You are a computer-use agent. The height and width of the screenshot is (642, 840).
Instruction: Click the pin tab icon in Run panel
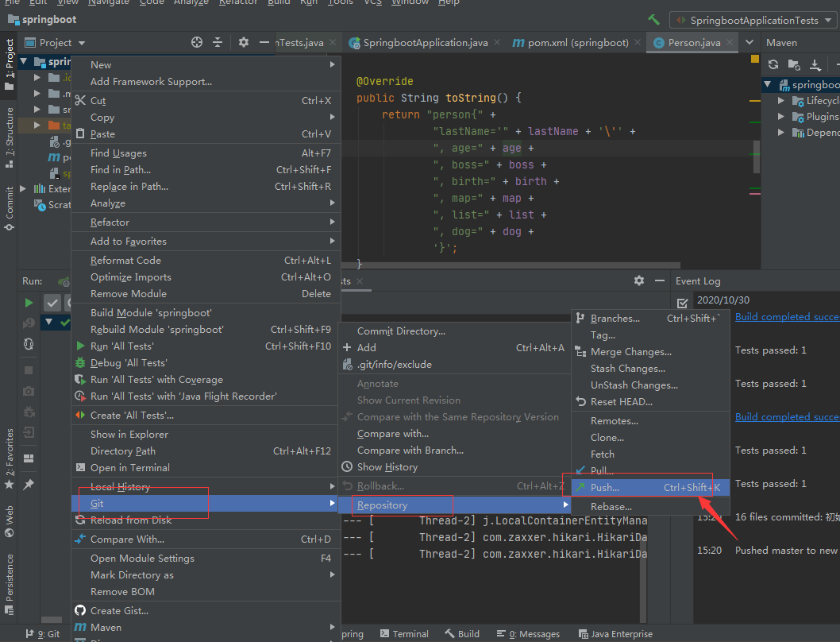[29, 485]
